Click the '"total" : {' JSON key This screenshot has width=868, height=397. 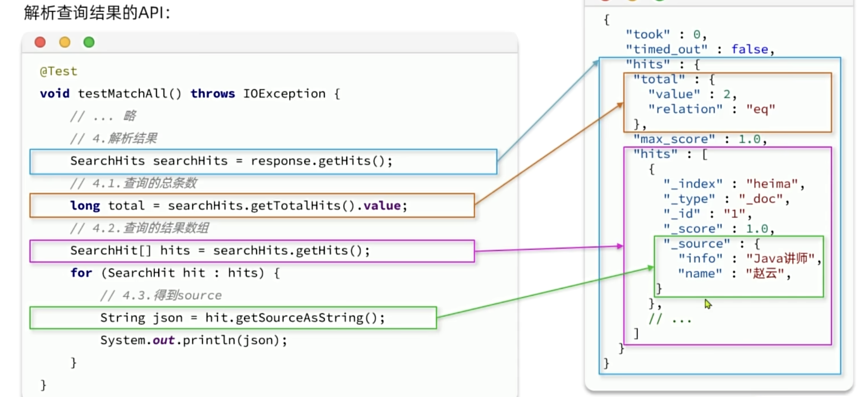point(674,79)
